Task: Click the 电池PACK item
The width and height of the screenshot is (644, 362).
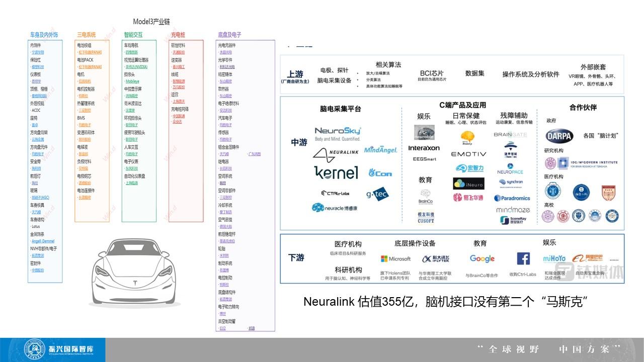Action: [x=85, y=60]
